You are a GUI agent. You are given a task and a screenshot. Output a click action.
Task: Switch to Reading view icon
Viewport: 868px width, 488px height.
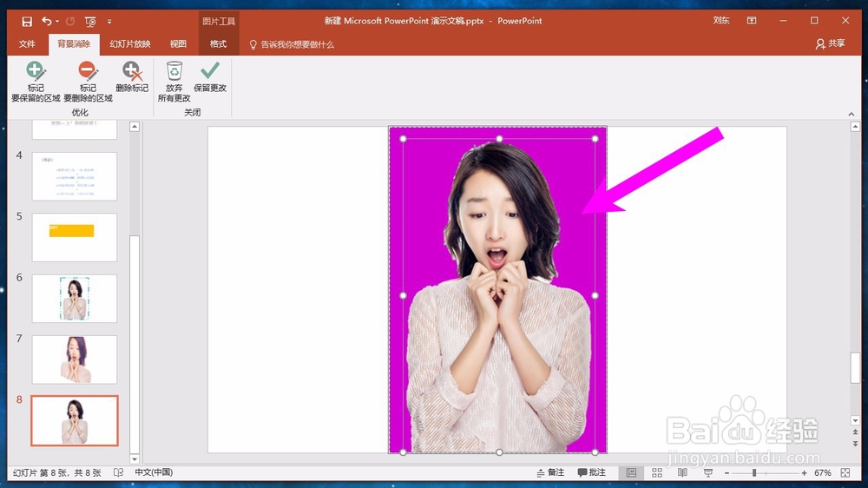click(x=682, y=472)
